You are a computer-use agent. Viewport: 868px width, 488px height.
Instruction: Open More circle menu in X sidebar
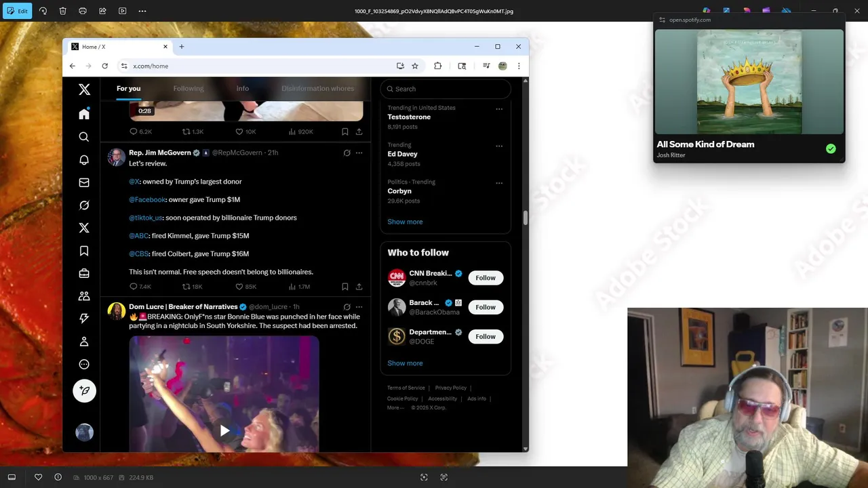click(84, 364)
